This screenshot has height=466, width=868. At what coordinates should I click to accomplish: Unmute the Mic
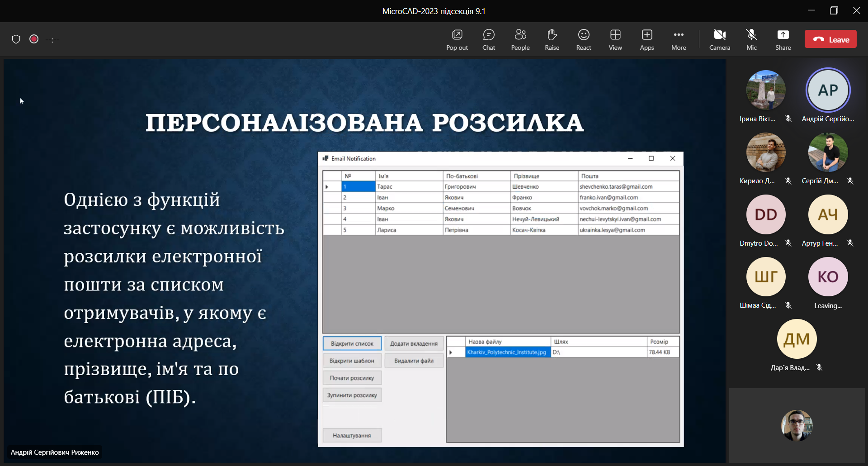coord(751,39)
